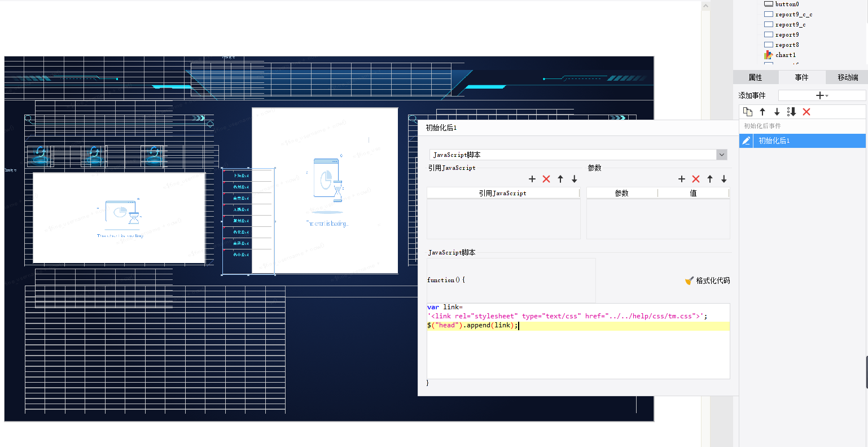
Task: Select the 初始化后1 event row
Action: [x=802, y=141]
